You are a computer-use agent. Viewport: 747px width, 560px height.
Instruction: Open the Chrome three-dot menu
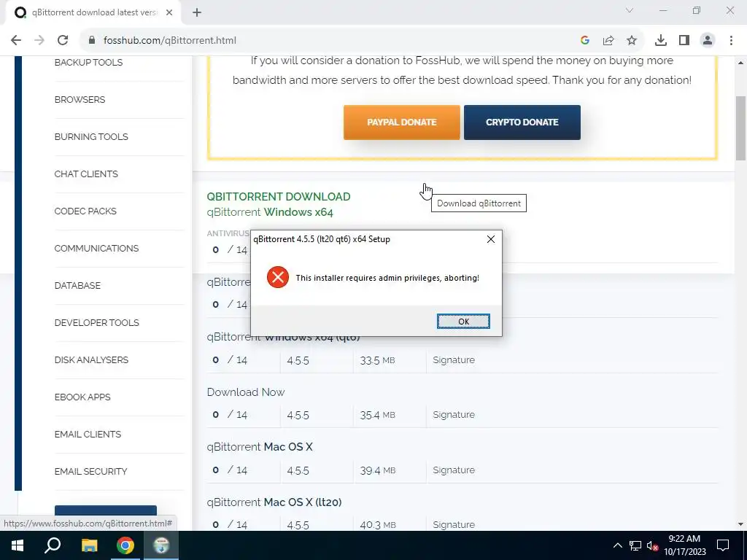coord(731,41)
